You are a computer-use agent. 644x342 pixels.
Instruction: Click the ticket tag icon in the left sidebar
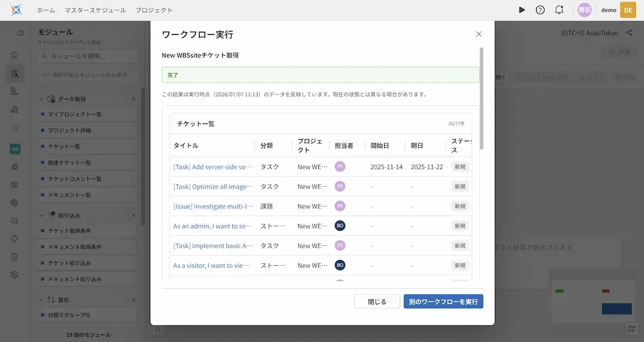pos(14,238)
